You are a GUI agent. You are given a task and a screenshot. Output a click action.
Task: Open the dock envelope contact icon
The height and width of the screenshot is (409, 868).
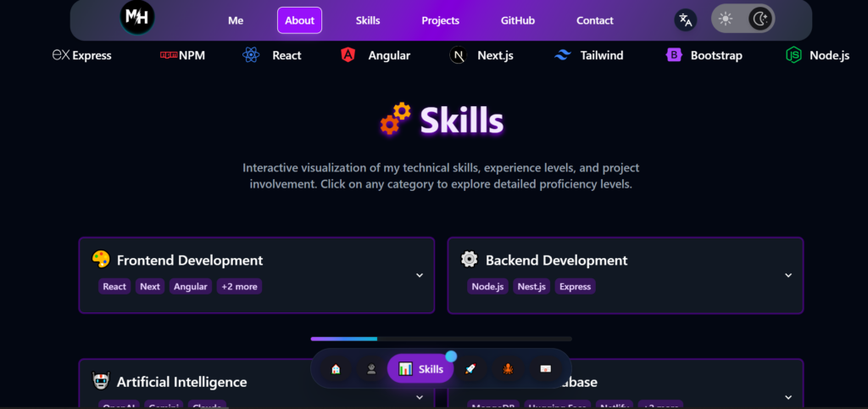pos(545,369)
